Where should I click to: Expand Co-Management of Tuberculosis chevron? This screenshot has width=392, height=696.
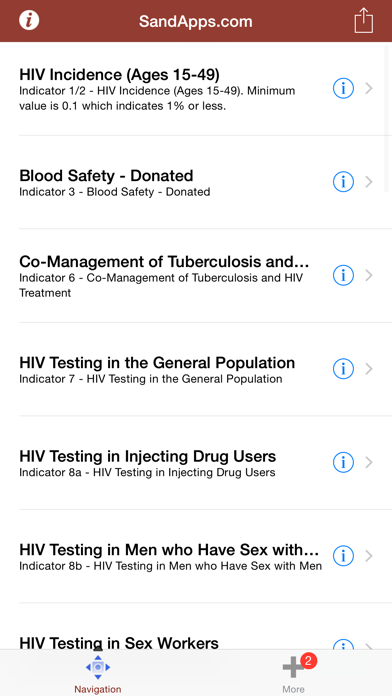tap(369, 276)
